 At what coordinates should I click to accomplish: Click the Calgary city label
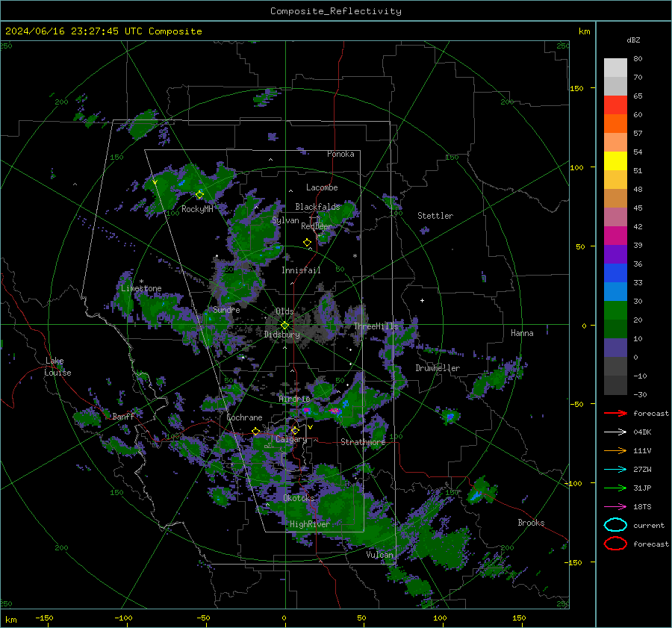(x=291, y=439)
